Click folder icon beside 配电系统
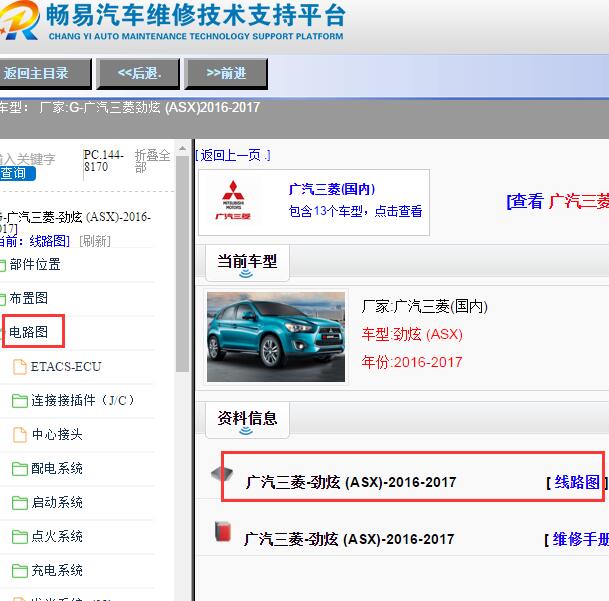This screenshot has height=601, width=609. [x=19, y=469]
